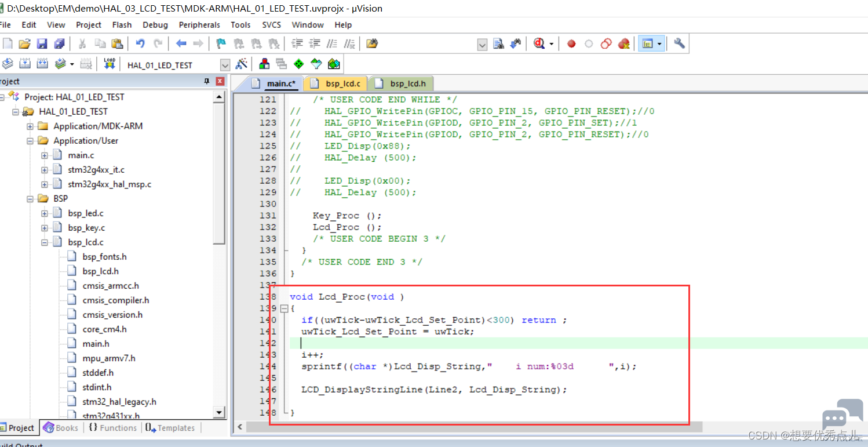This screenshot has width=868, height=447.
Task: Select stm32g4xx_it.c in the project tree
Action: [96, 170]
